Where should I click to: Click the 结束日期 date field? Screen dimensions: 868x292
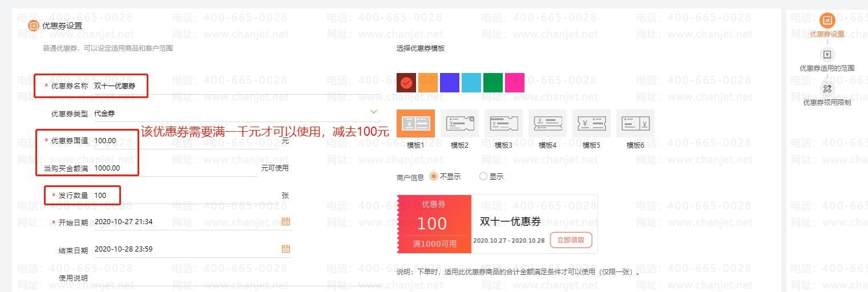192,249
